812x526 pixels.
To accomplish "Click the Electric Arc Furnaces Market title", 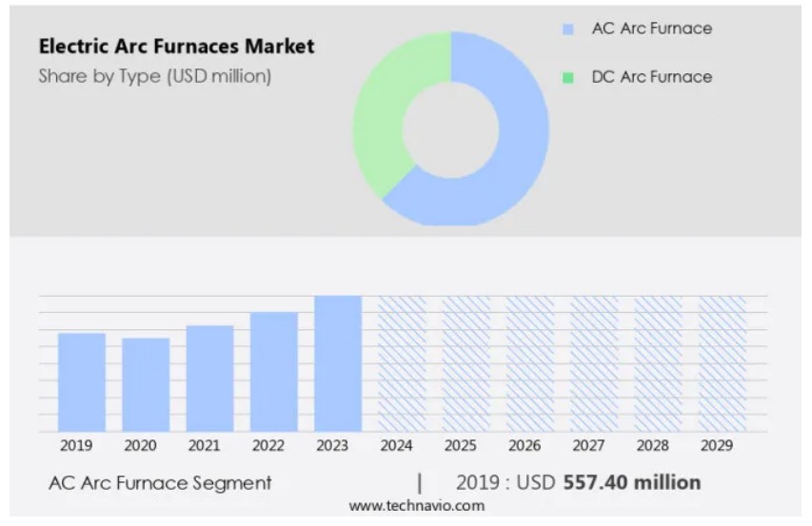I will (176, 46).
